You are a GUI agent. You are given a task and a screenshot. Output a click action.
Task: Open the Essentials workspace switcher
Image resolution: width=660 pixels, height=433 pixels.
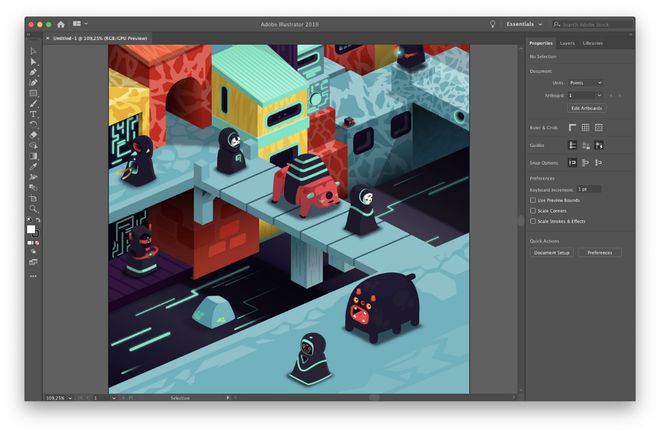[524, 24]
